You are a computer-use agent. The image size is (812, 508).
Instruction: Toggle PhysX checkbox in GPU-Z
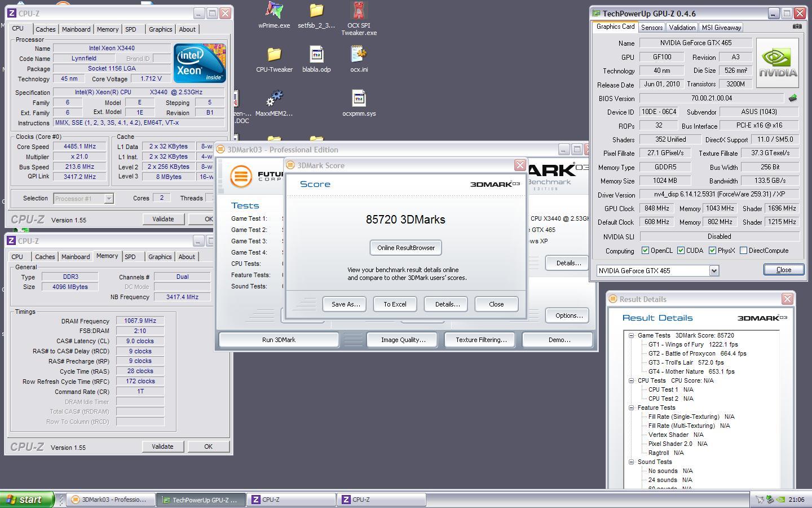tap(713, 251)
